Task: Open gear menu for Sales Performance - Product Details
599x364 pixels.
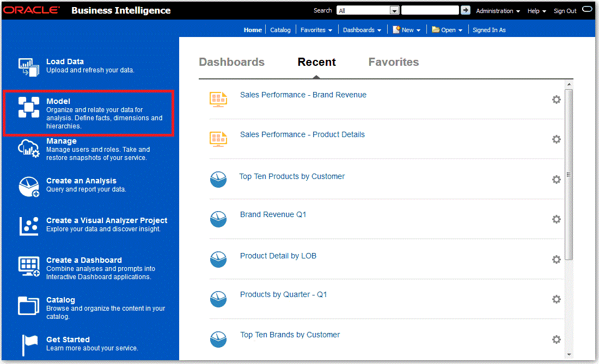Action: [556, 139]
